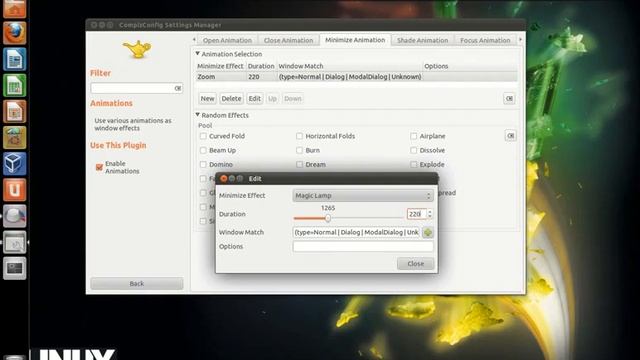Click inside the Filter search field
Image resolution: width=640 pixels, height=360 pixels.
(132, 88)
